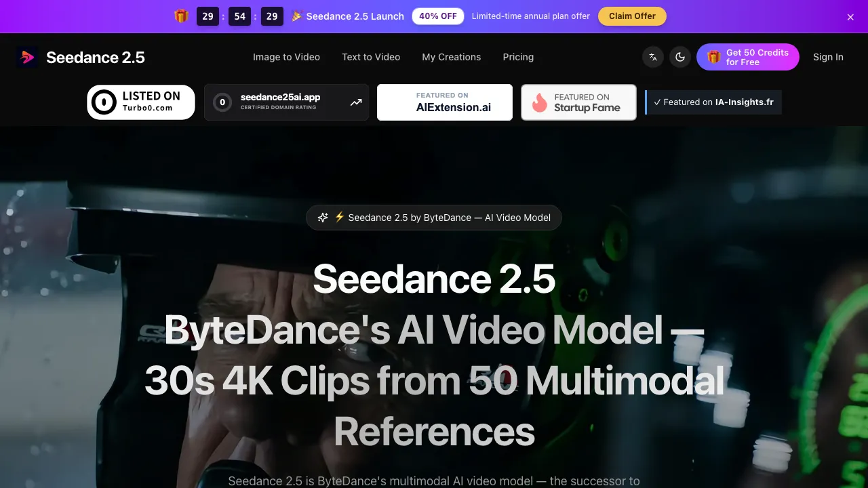Image resolution: width=868 pixels, height=488 pixels.
Task: Toggle dark mode moon icon
Action: (680, 57)
